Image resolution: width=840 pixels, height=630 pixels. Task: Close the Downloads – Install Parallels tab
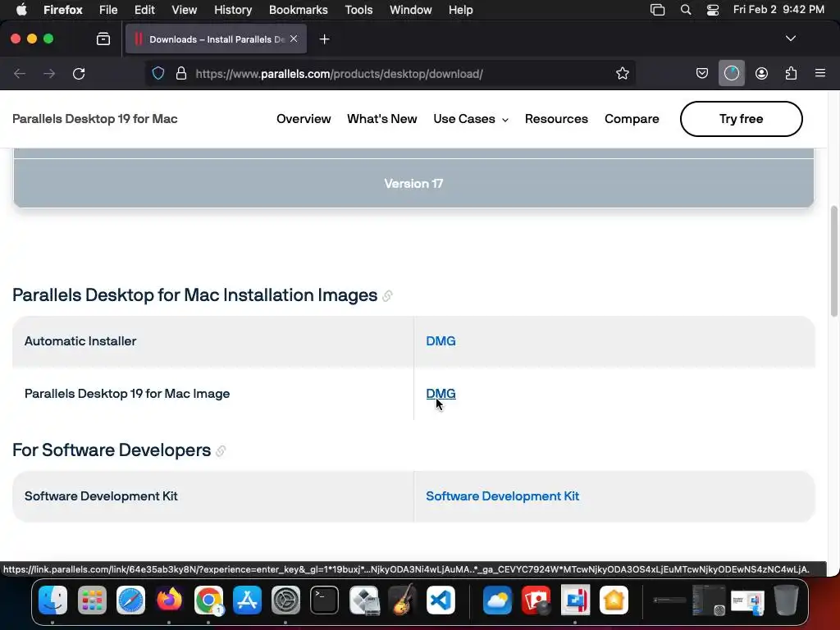(294, 39)
